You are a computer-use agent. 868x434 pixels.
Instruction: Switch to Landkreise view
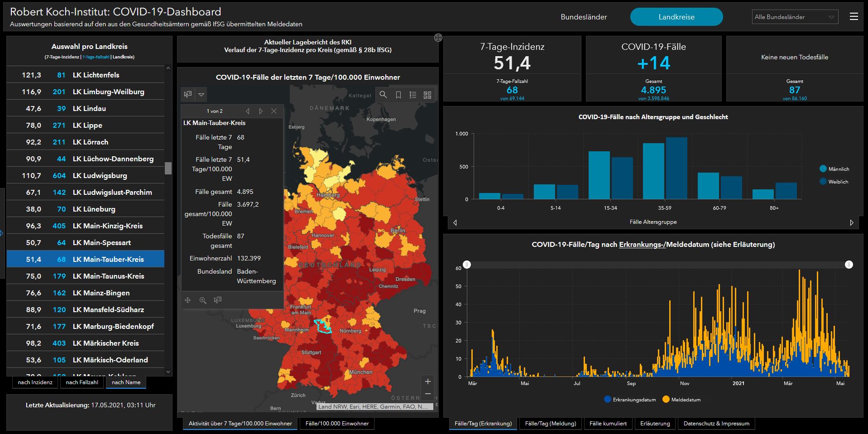[x=676, y=17]
